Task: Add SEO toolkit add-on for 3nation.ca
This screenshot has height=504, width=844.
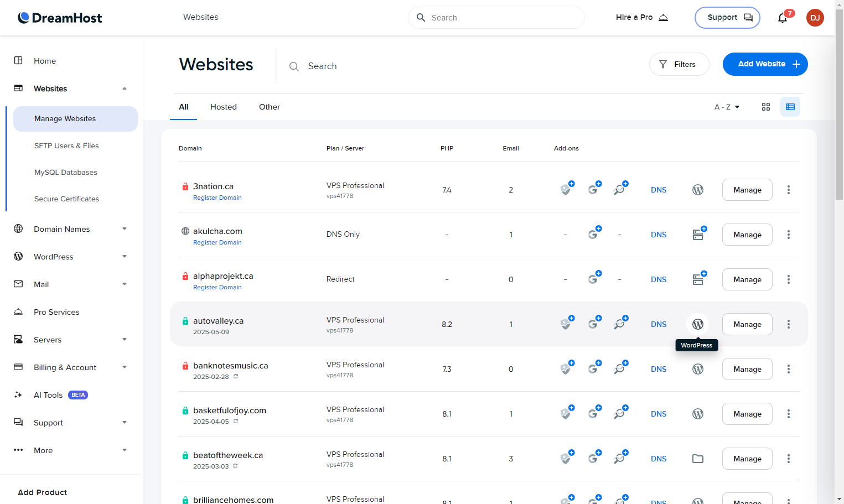Action: click(x=620, y=189)
